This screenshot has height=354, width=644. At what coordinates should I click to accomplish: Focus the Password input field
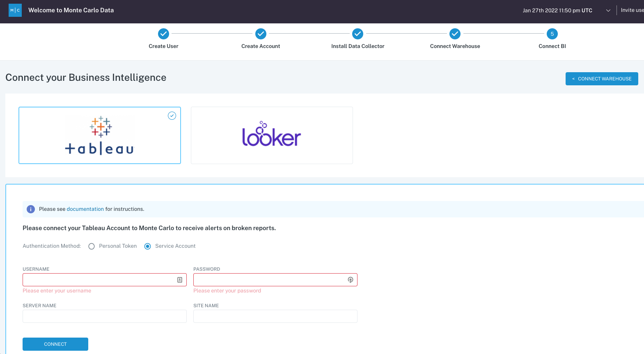(275, 280)
